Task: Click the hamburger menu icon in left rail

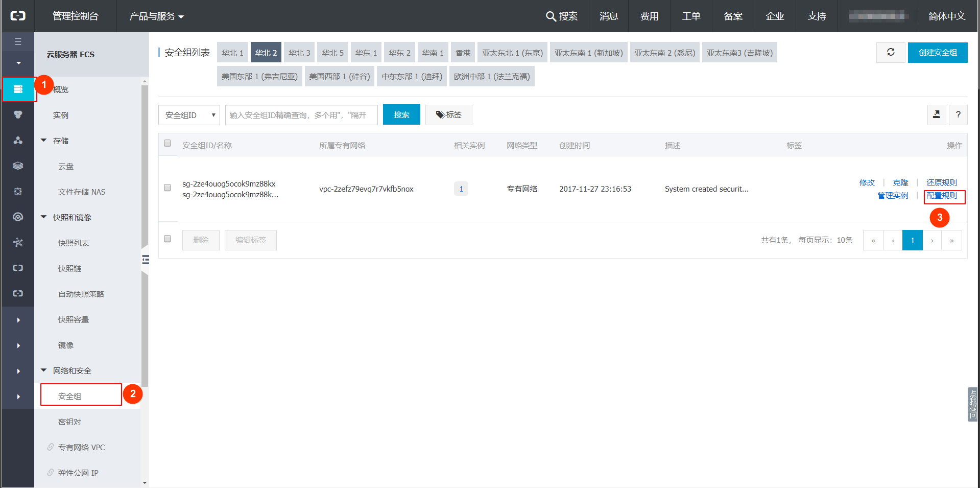Action: [18, 42]
